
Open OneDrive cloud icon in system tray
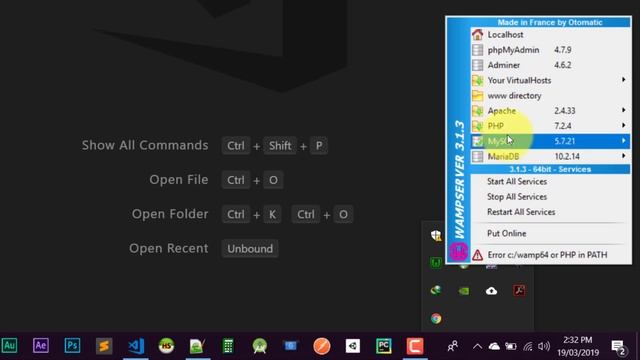pyautogui.click(x=494, y=347)
